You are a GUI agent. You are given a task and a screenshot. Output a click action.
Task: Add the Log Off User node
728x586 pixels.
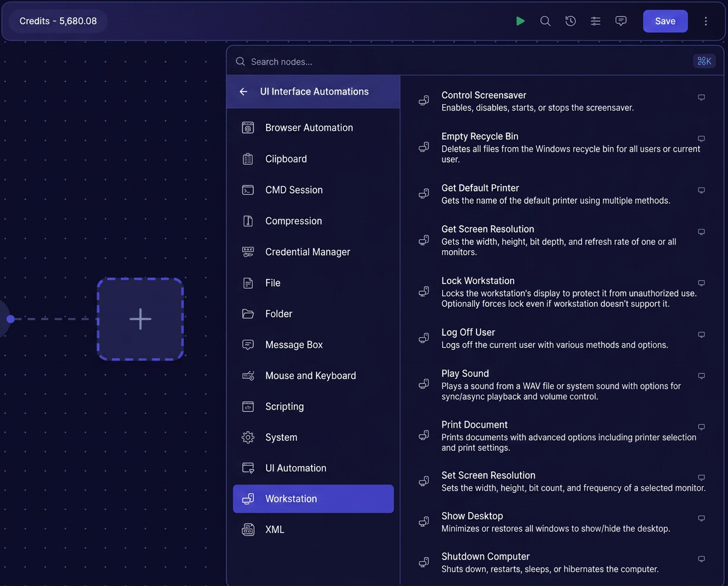(562, 338)
